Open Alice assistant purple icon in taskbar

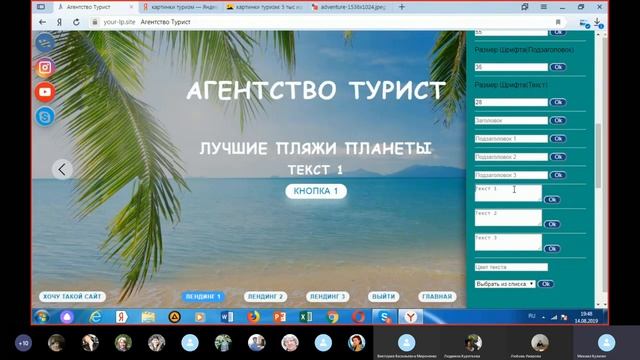point(67,317)
